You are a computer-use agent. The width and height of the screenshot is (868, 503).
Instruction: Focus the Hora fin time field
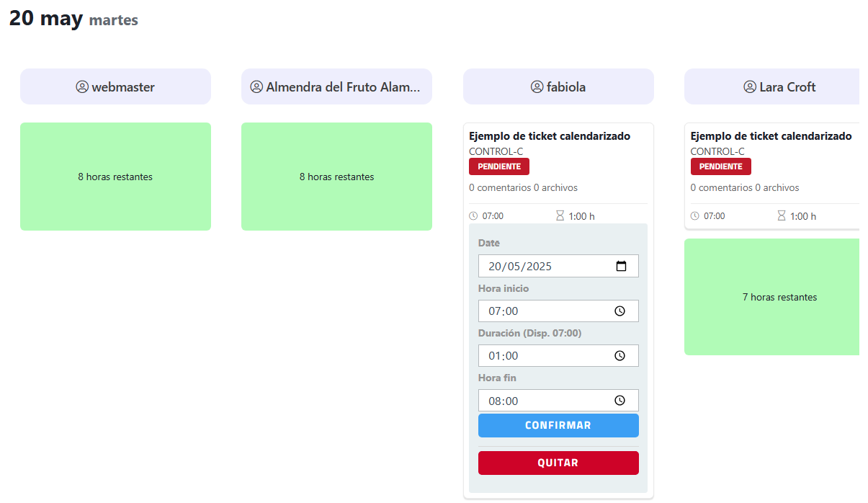pos(547,401)
